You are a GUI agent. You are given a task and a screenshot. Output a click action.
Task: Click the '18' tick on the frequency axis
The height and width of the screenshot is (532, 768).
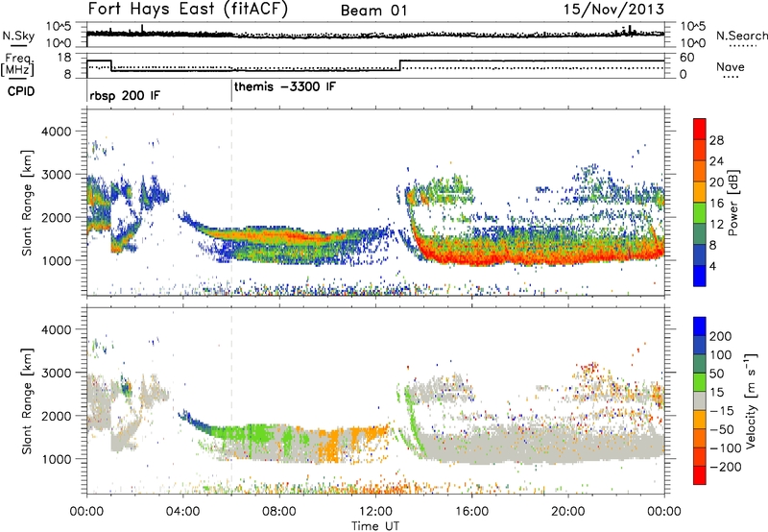[x=64, y=58]
